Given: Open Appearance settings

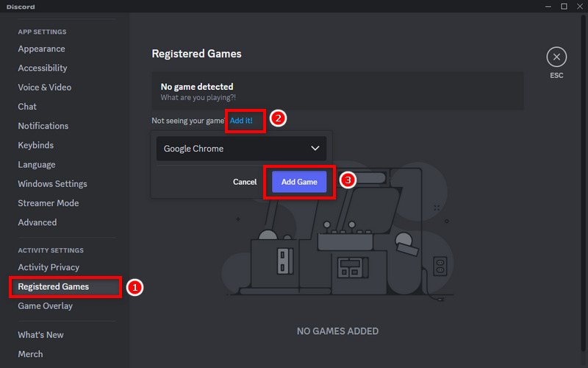Looking at the screenshot, I should (x=41, y=49).
